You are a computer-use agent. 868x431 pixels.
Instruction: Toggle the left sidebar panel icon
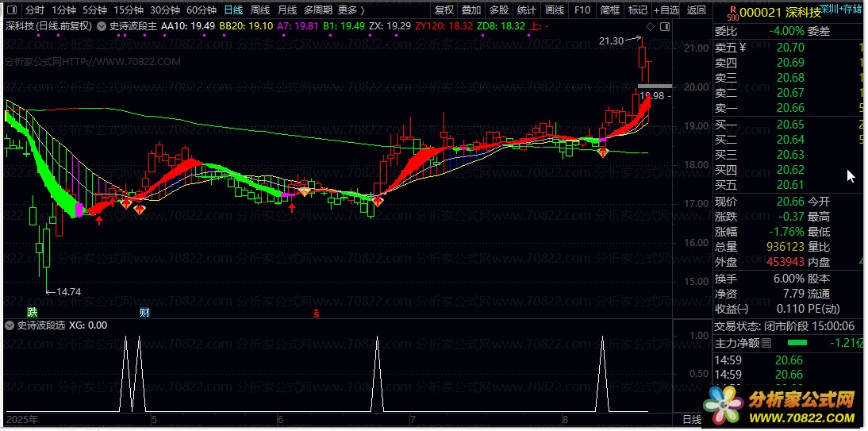click(12, 10)
